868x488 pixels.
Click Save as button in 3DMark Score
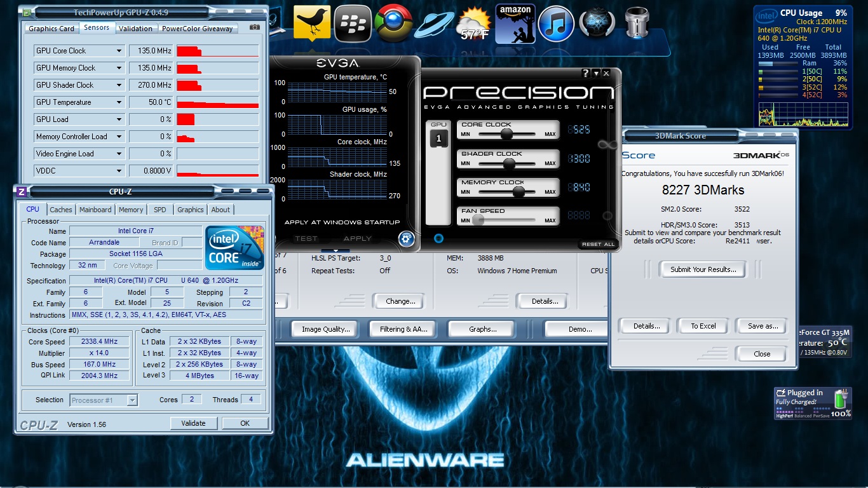click(x=763, y=326)
